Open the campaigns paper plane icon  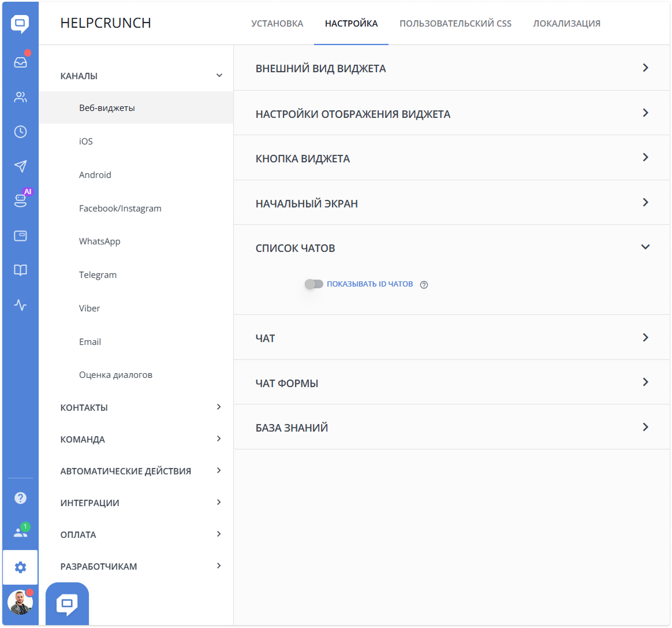pos(21,166)
